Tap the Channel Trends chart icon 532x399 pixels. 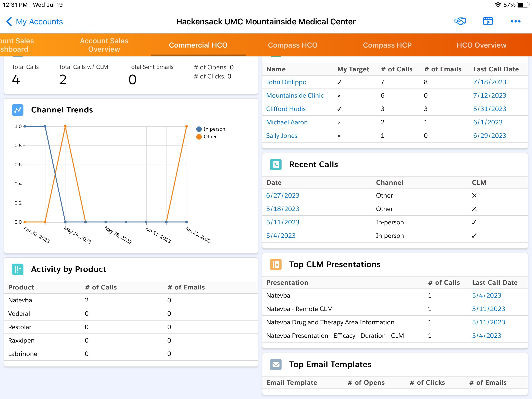point(17,110)
